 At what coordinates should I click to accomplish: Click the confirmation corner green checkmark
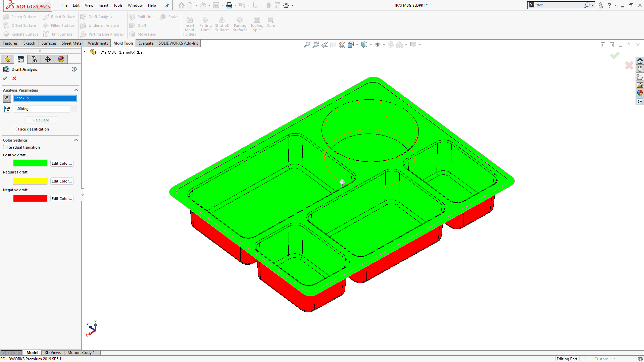tap(615, 55)
